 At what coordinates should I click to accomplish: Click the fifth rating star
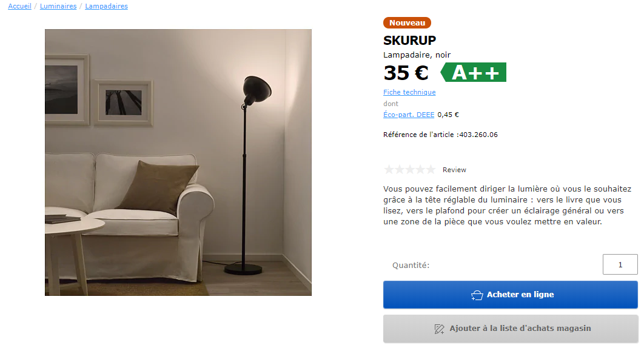(431, 169)
